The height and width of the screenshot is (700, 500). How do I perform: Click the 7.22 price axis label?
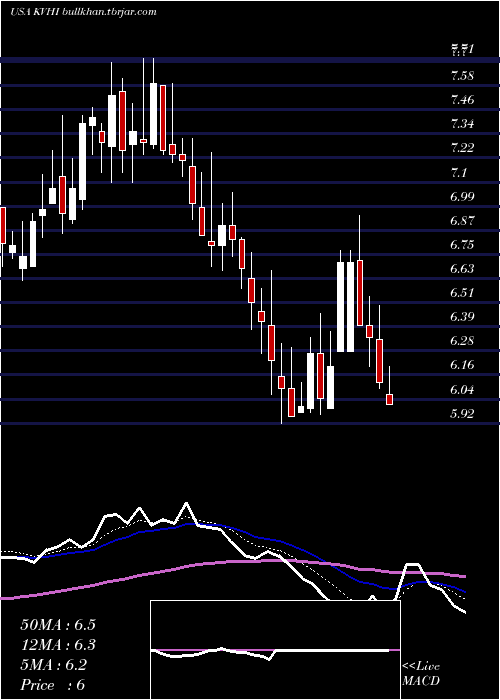(x=462, y=148)
